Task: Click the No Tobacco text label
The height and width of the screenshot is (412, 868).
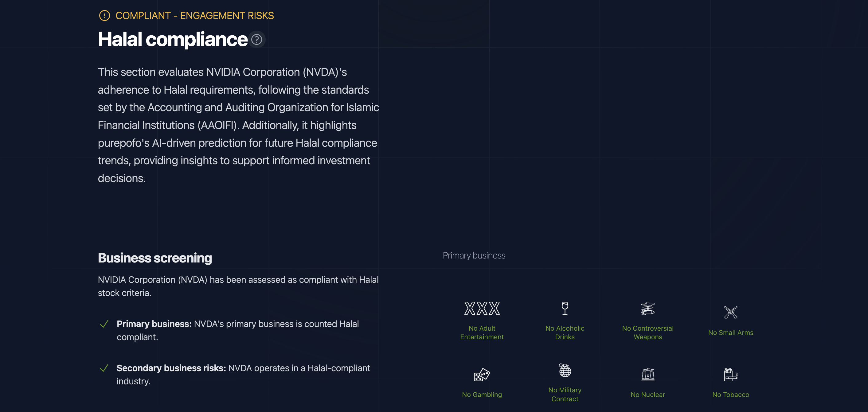Action: (x=730, y=395)
